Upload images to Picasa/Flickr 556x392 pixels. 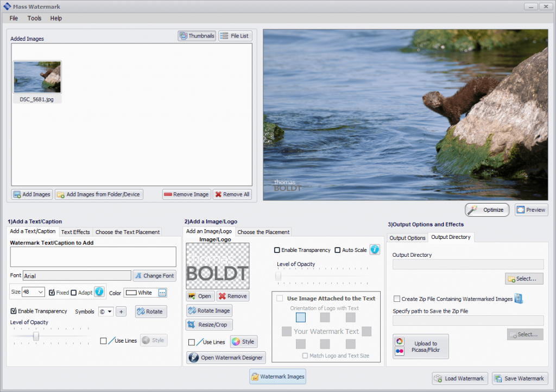tap(420, 346)
